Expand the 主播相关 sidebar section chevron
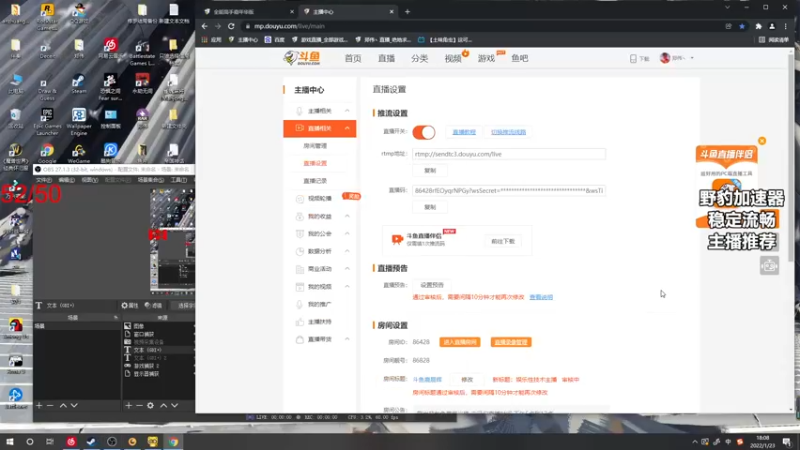 click(347, 111)
